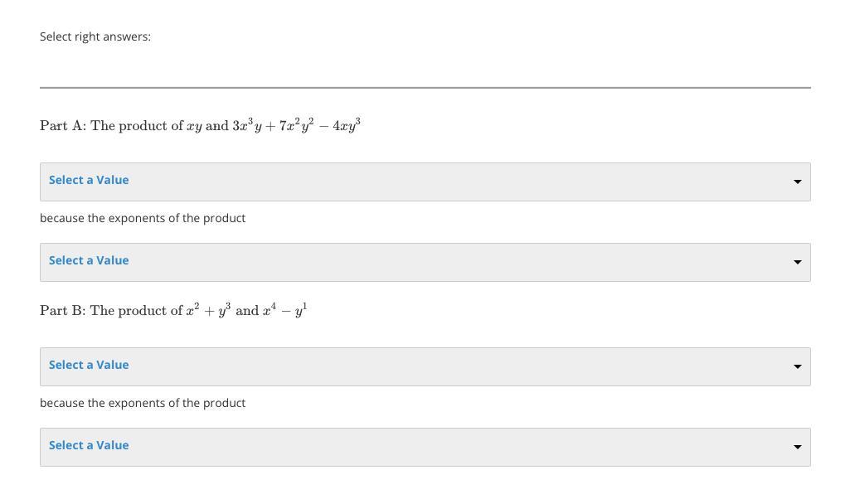This screenshot has width=850, height=504.
Task: Click the arrow icon of Part A's second dropdown
Action: point(797,262)
